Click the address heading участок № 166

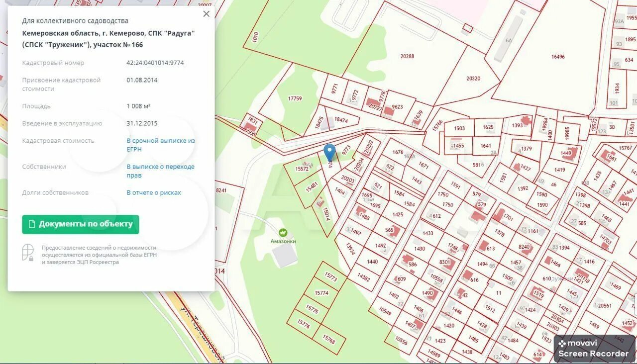pos(118,45)
